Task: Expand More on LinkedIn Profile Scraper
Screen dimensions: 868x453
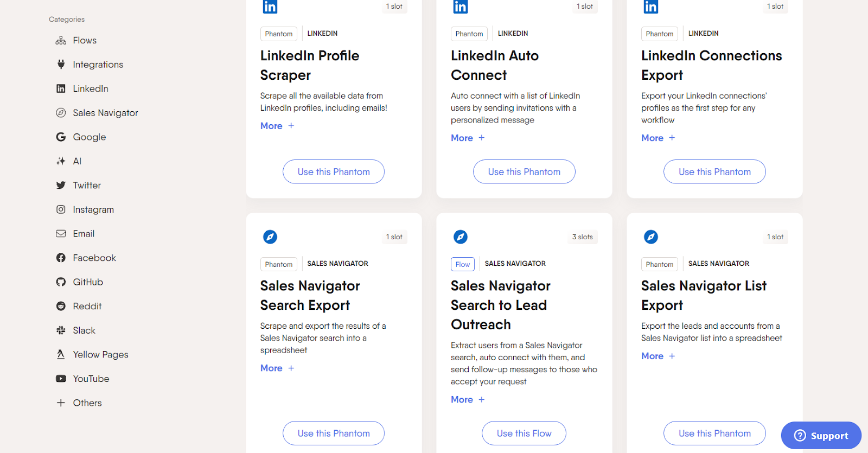Action: (277, 126)
